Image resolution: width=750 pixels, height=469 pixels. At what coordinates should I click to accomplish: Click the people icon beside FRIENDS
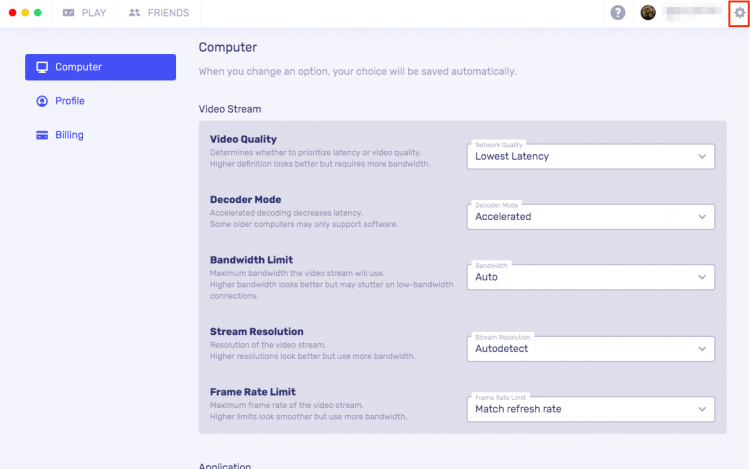(x=135, y=13)
